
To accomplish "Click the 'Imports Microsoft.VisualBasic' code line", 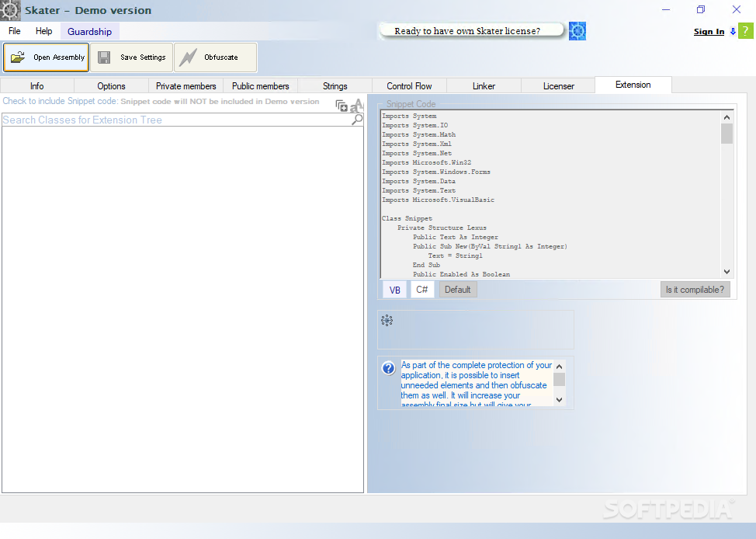I will pyautogui.click(x=438, y=200).
